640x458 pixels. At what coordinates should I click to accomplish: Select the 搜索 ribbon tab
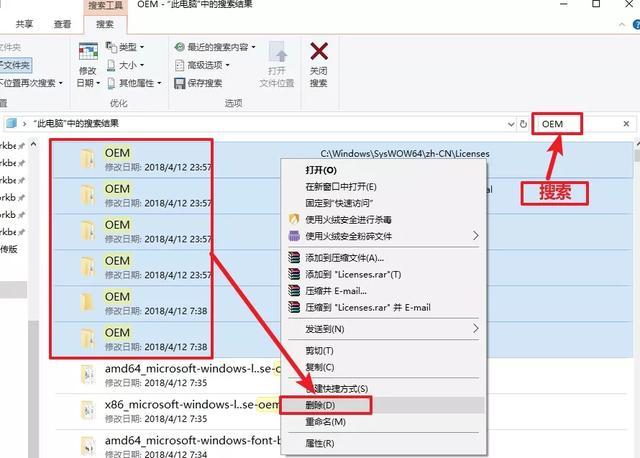pyautogui.click(x=105, y=24)
